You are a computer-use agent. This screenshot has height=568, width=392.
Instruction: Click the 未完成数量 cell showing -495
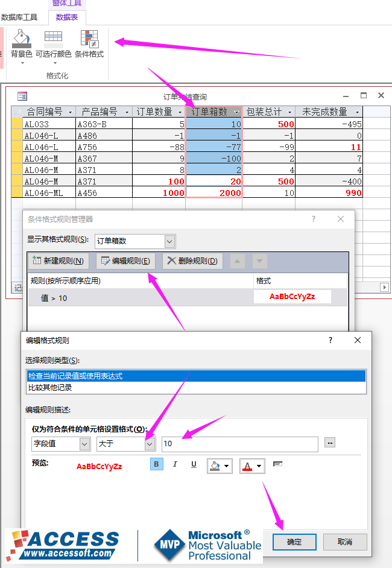pyautogui.click(x=329, y=124)
